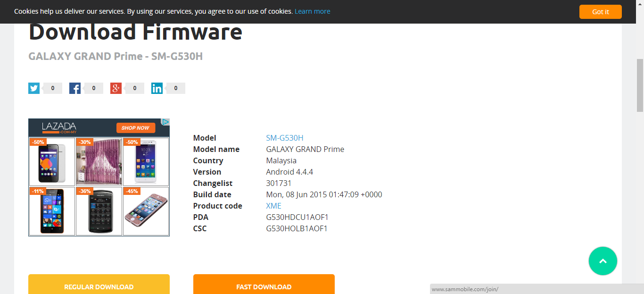This screenshot has width=644, height=294.
Task: Open the XME product code link
Action: (274, 206)
